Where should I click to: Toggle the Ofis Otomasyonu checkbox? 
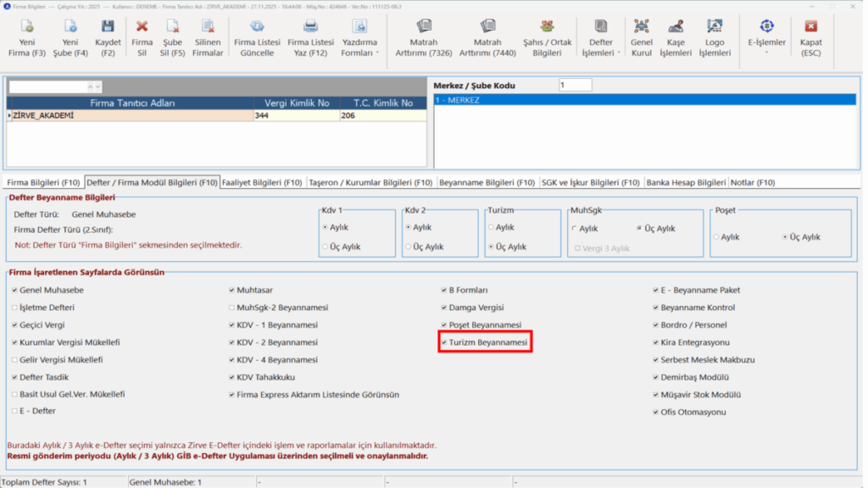655,413
